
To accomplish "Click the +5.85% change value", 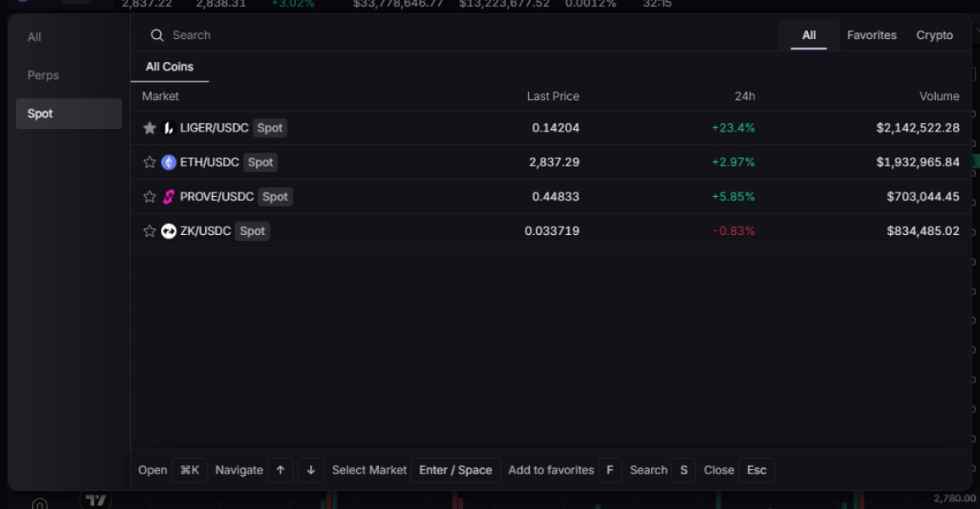I will point(733,197).
